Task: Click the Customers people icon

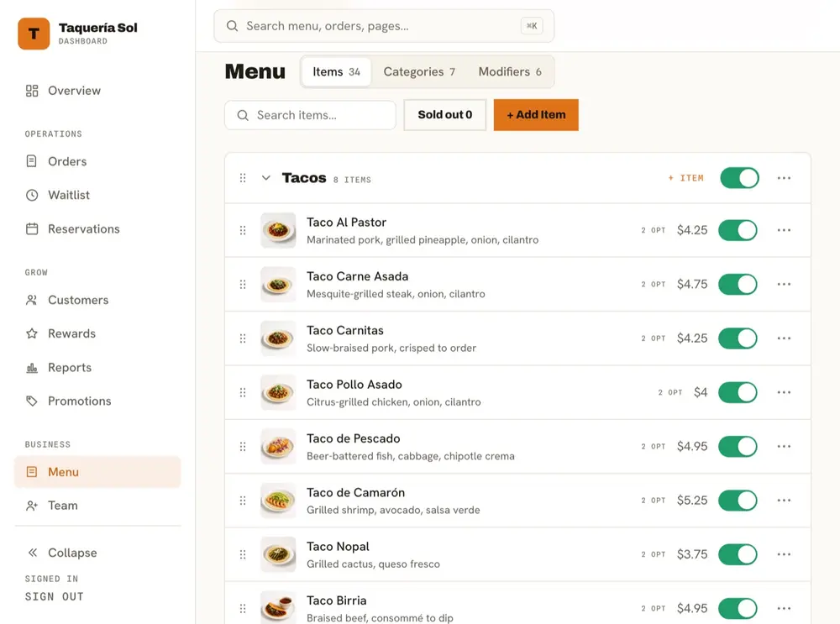Action: pyautogui.click(x=32, y=300)
